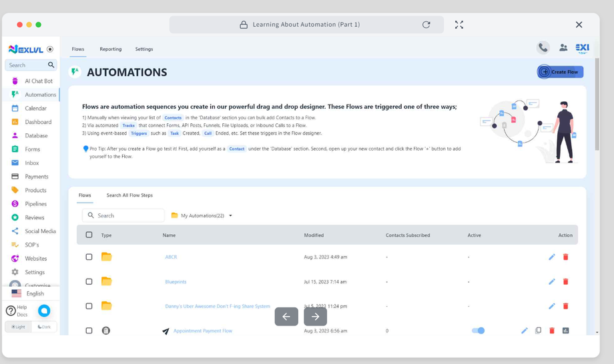Open the contacts people icon in header
Viewport: 614px width, 364px height.
pyautogui.click(x=563, y=47)
